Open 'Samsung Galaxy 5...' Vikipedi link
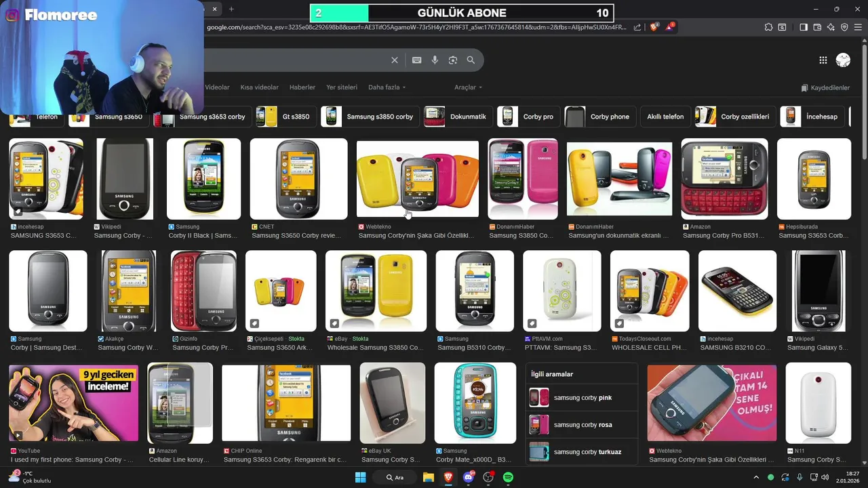This screenshot has height=488, width=868. 817,348
